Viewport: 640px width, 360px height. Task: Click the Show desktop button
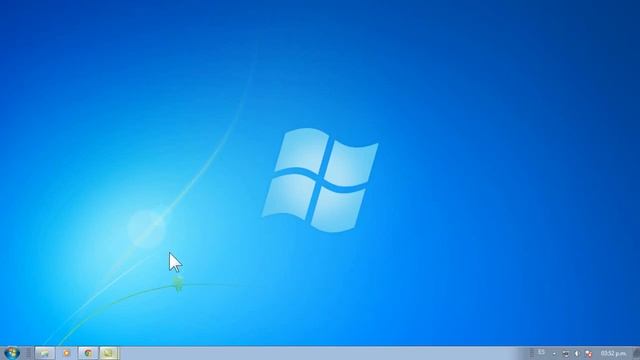click(636, 353)
